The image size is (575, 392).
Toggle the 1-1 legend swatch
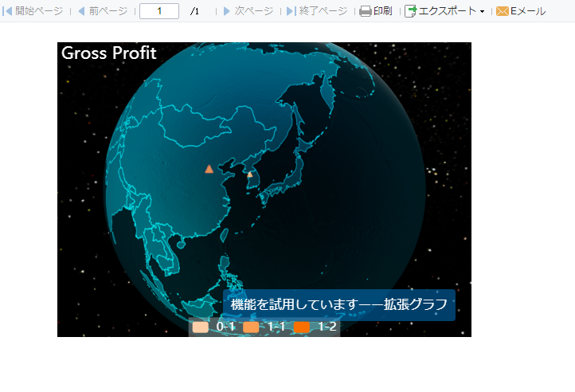251,327
